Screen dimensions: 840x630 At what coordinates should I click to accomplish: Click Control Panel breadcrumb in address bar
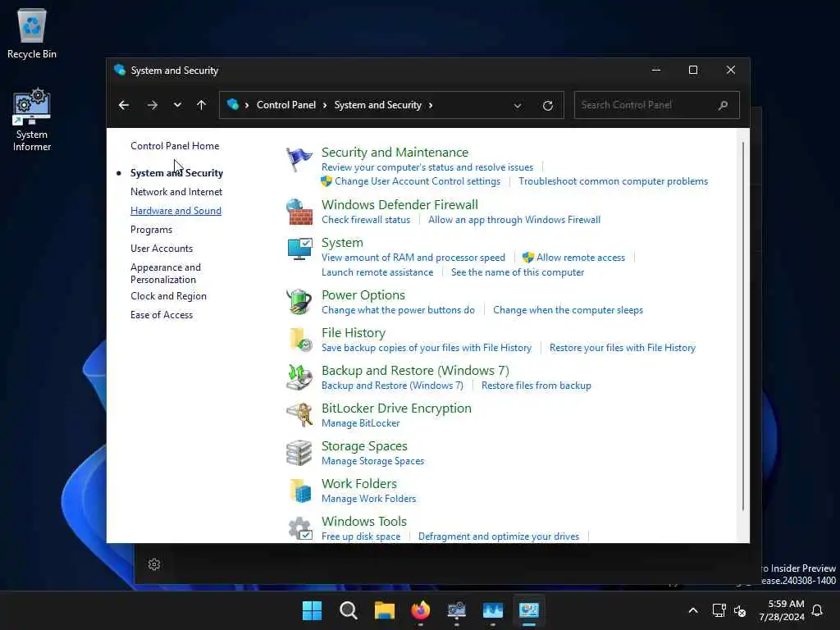tap(286, 105)
